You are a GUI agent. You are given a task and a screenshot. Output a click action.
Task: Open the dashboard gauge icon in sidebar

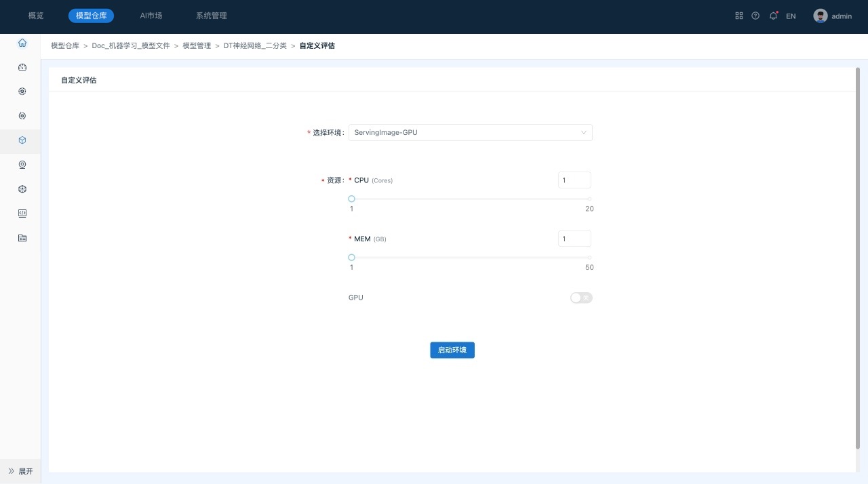(22, 67)
